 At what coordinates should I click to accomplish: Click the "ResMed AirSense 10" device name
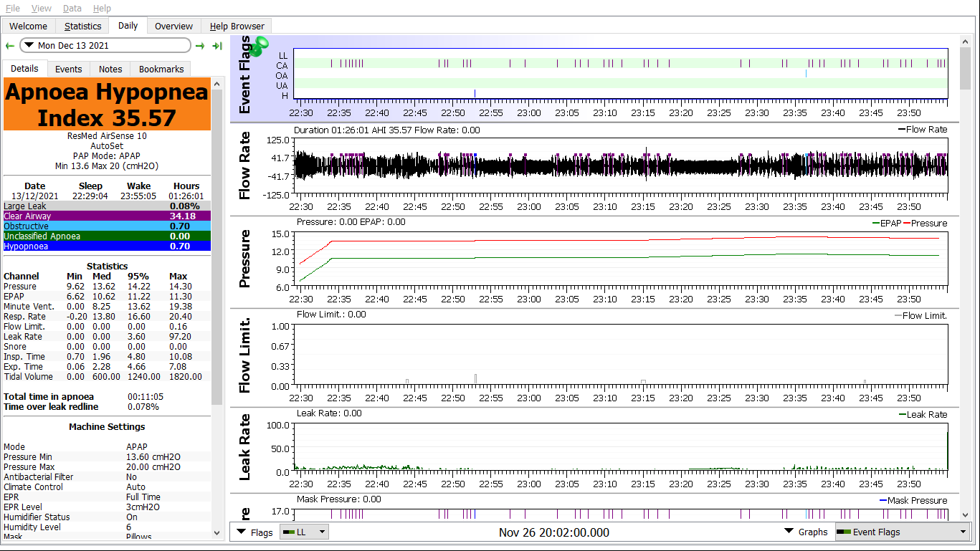pyautogui.click(x=107, y=135)
